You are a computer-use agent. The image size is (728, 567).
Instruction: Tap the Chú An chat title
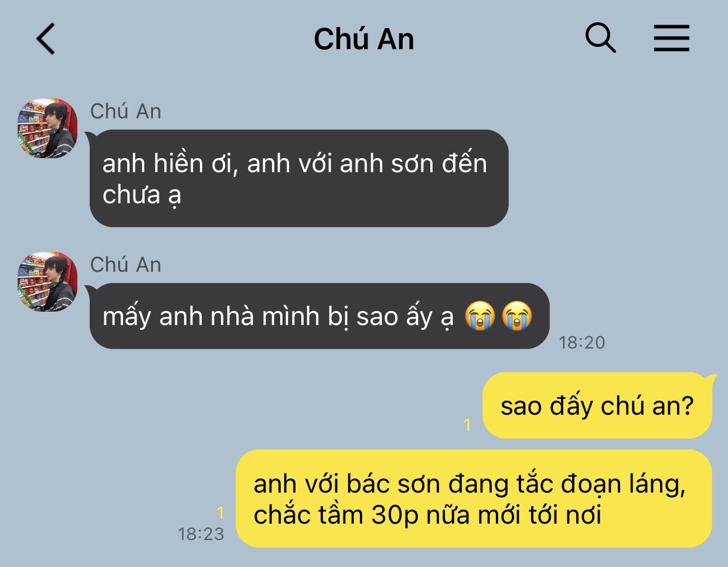tap(364, 39)
